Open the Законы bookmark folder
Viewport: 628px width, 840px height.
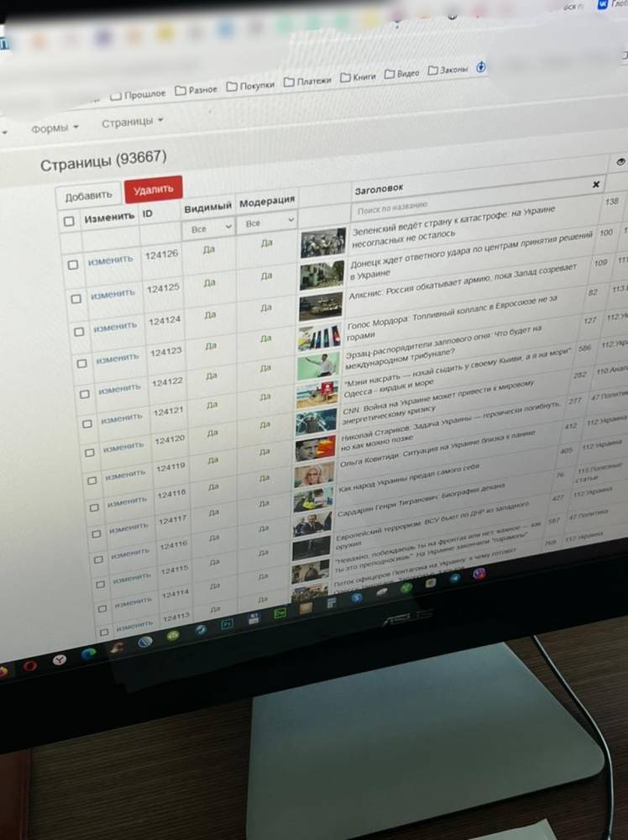click(448, 71)
